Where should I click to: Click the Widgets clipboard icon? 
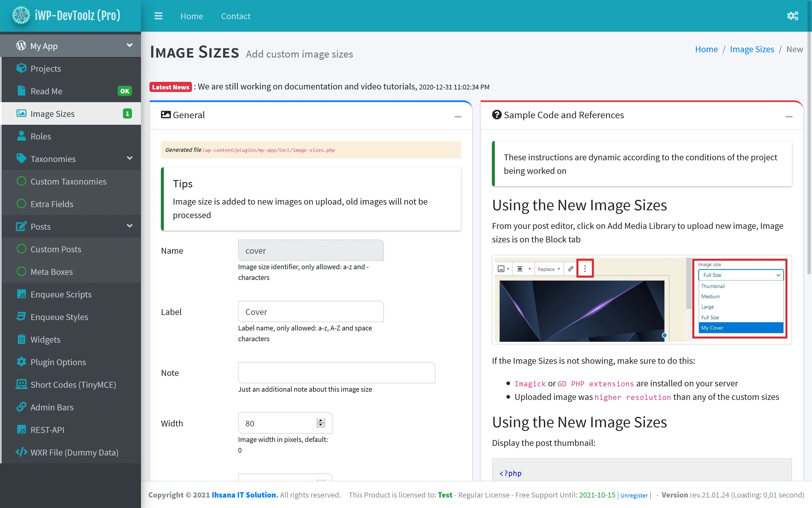21,339
